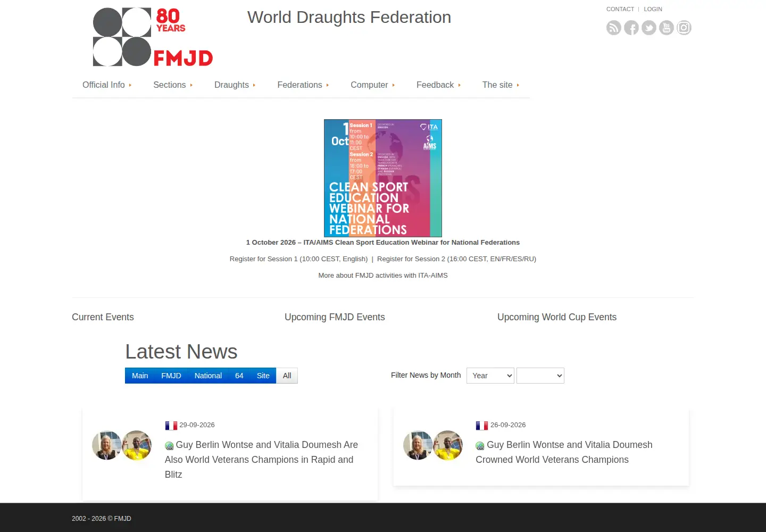Expand the Computer menu

[x=372, y=85]
